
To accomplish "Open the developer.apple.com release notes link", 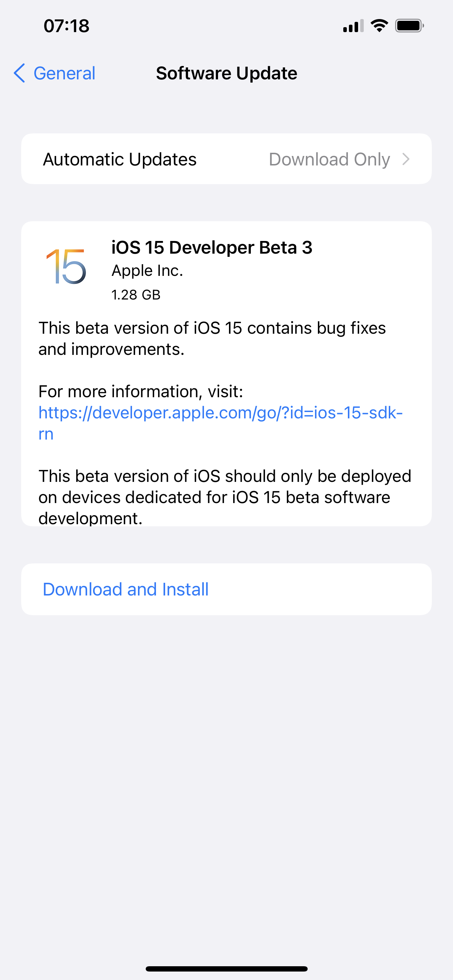I will (x=220, y=413).
